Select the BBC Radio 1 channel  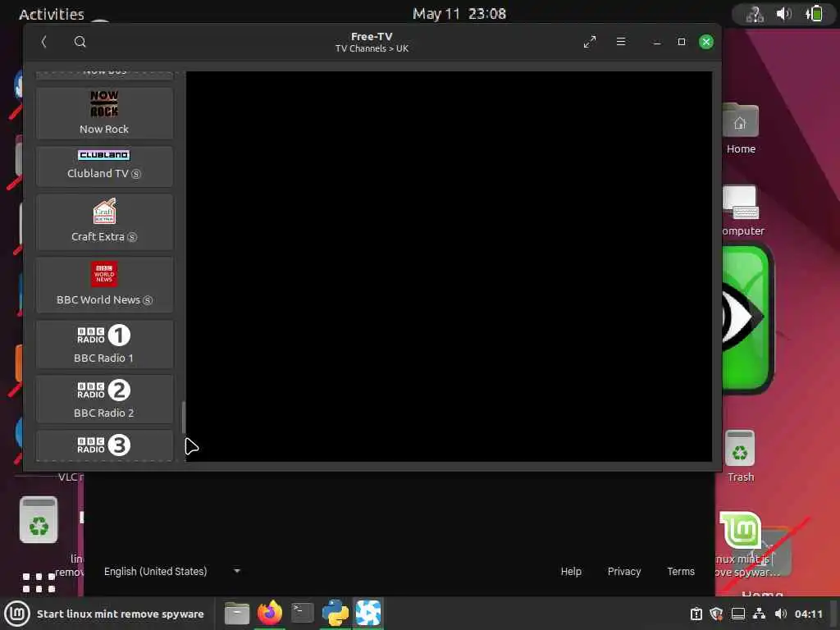[x=104, y=344]
